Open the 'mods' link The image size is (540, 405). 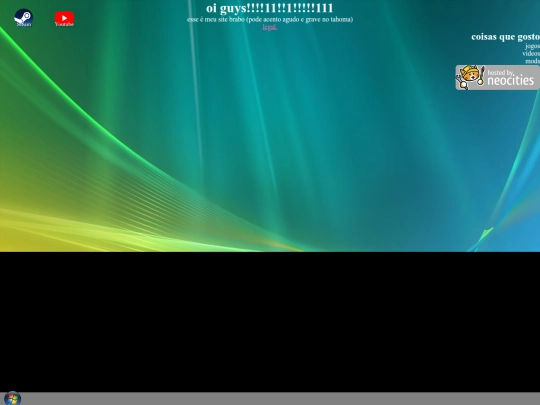coord(532,61)
